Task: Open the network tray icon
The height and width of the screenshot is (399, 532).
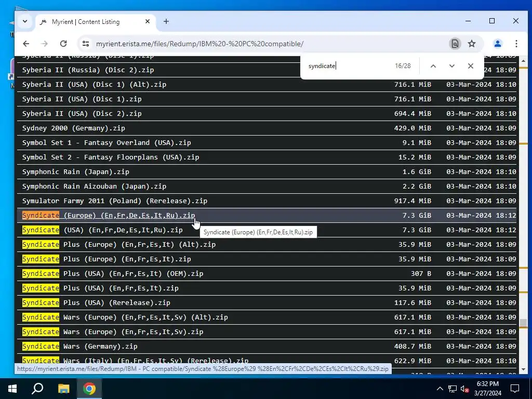Action: click(x=453, y=389)
